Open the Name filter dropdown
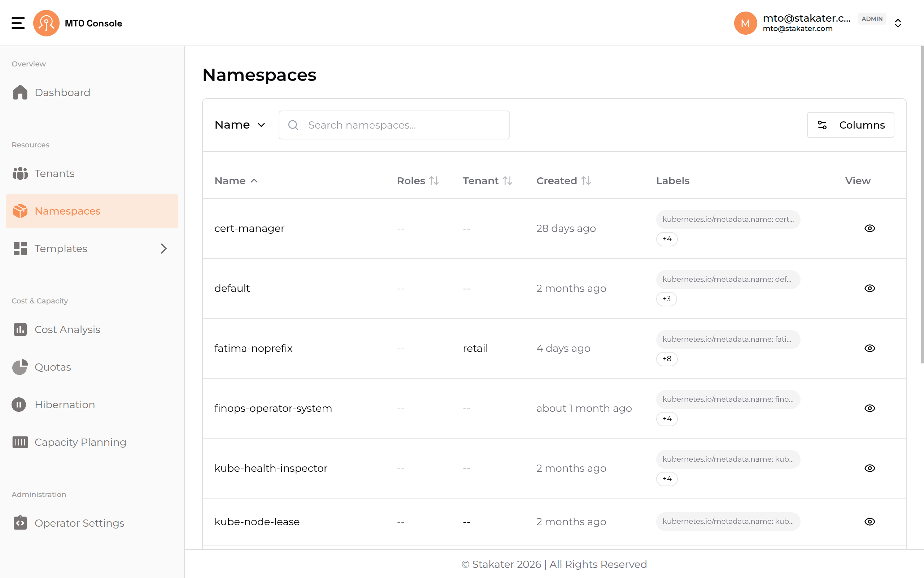Image resolution: width=924 pixels, height=578 pixels. (x=240, y=125)
